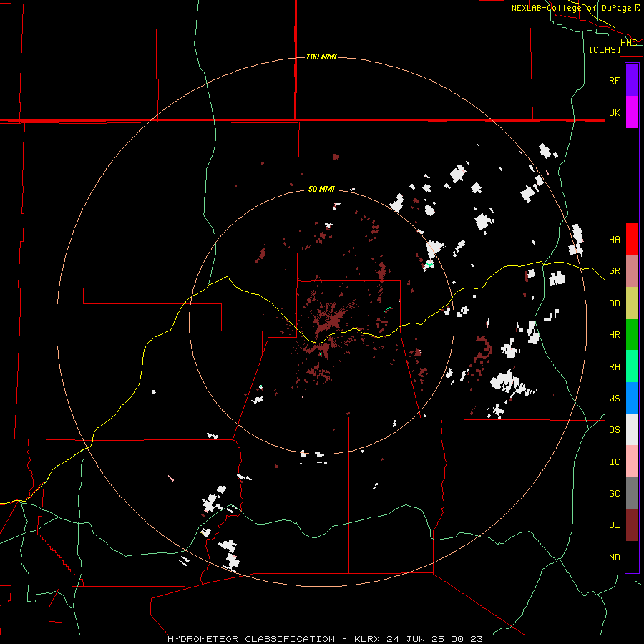Select the gray GC legend swatch
This screenshot has width=644, height=644.
point(632,493)
